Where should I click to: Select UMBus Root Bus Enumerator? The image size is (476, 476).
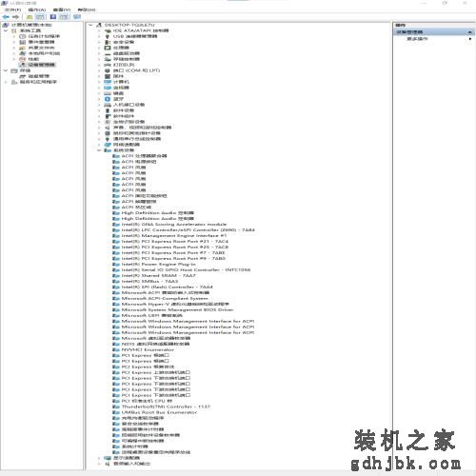159,412
